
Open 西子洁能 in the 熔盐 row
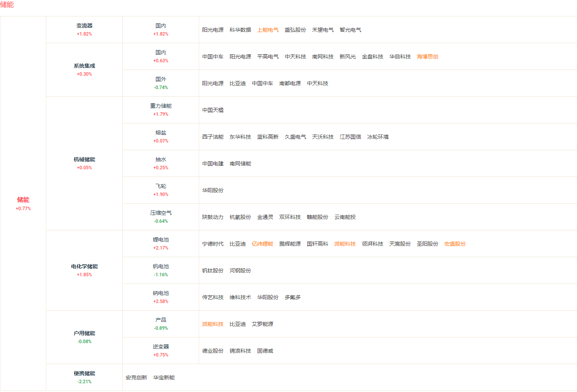[213, 137]
